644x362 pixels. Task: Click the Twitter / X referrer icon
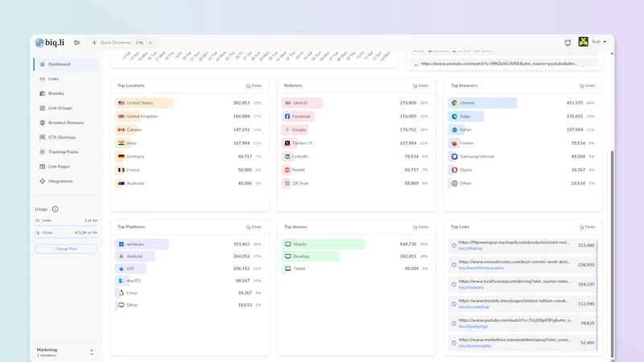287,143
